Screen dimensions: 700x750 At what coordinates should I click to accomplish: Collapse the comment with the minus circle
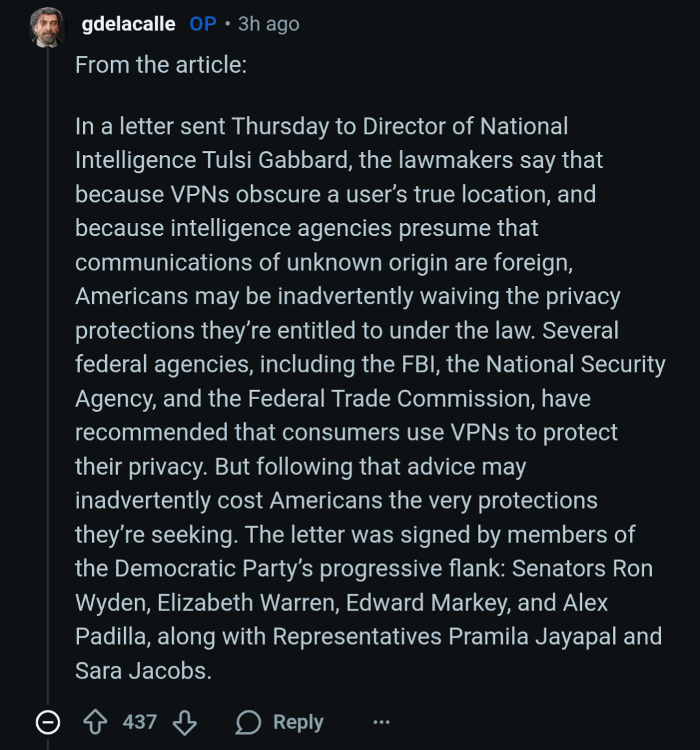(47, 722)
